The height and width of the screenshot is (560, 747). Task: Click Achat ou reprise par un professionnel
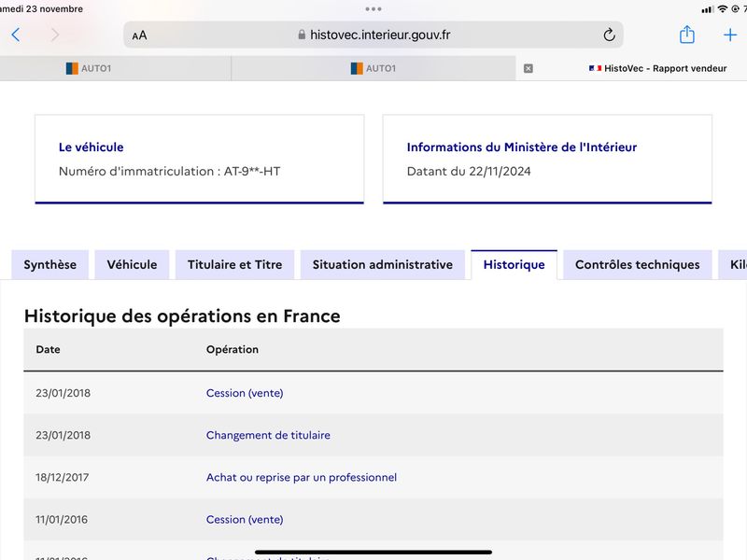[302, 477]
